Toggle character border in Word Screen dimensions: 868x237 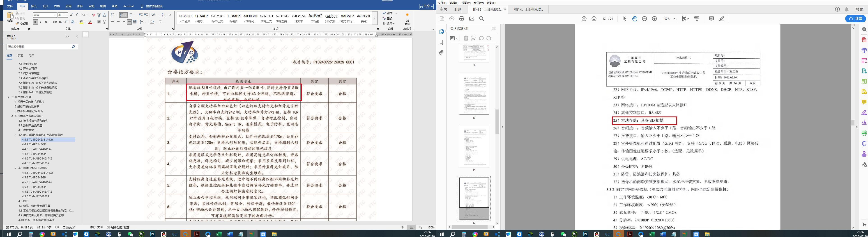point(104,15)
